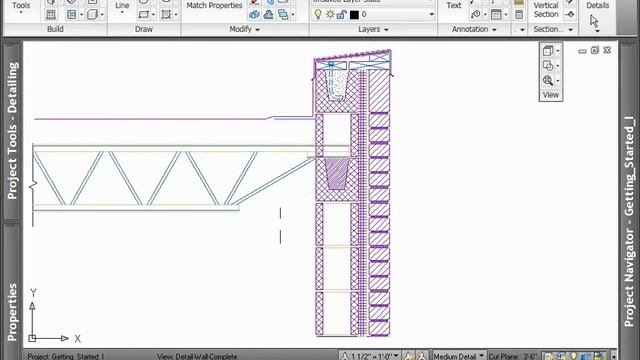This screenshot has width=640, height=360.
Task: Open arrow beside the overlapping-rectangles Modify icon
Action: coord(293,15)
